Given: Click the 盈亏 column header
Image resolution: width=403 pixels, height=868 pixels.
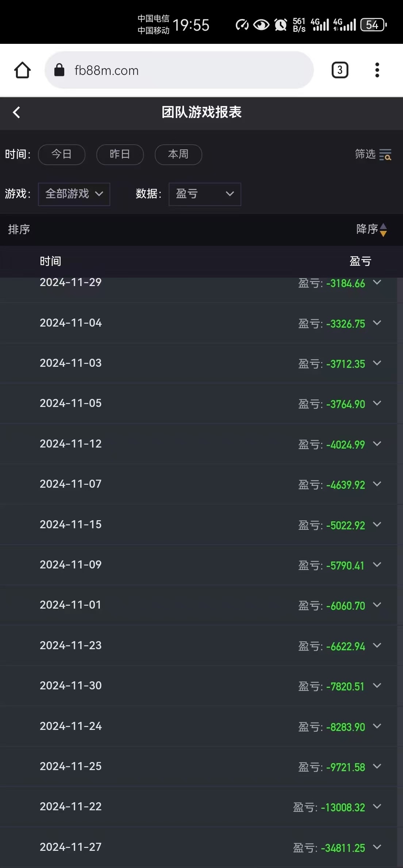Looking at the screenshot, I should 360,261.
